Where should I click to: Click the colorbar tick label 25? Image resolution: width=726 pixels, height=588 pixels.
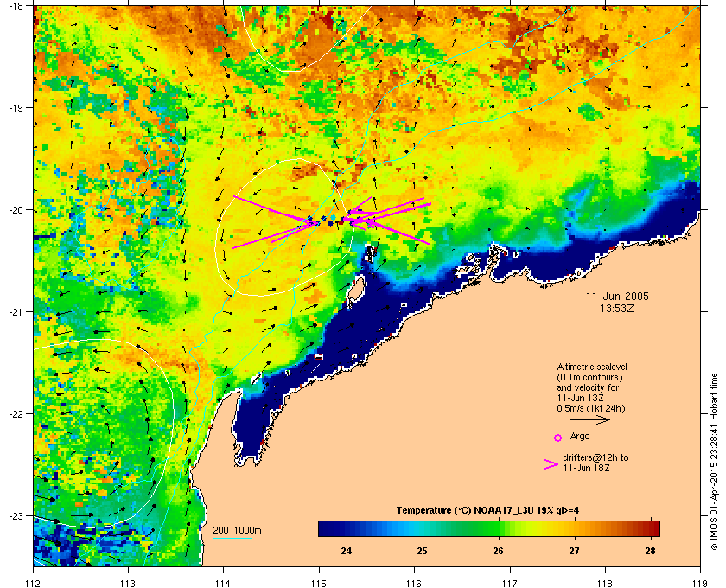(423, 551)
